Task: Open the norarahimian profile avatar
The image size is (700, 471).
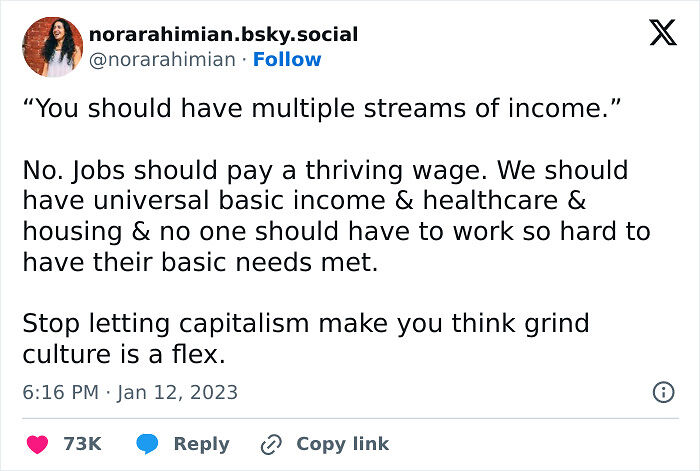Action: (53, 47)
